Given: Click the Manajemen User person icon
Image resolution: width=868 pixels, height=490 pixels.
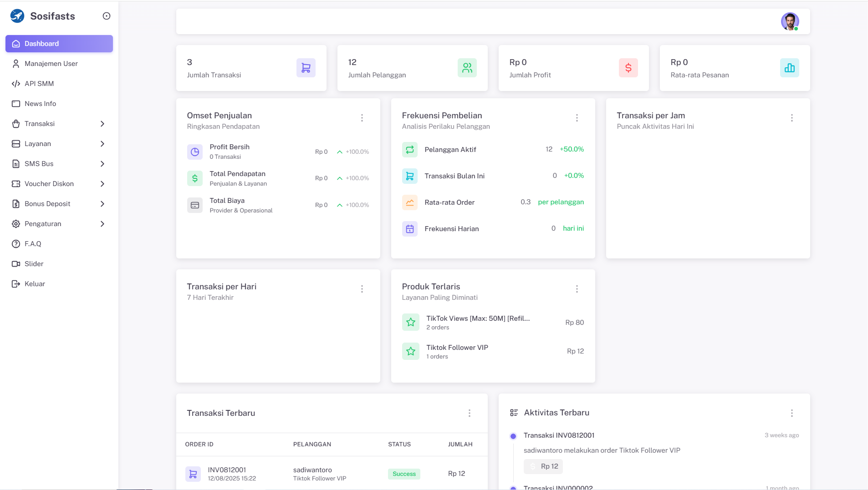Looking at the screenshot, I should click(x=16, y=64).
